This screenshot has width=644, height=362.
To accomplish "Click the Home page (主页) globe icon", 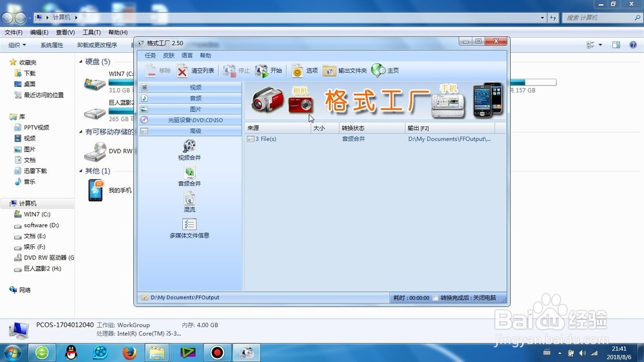I will pyautogui.click(x=378, y=70).
